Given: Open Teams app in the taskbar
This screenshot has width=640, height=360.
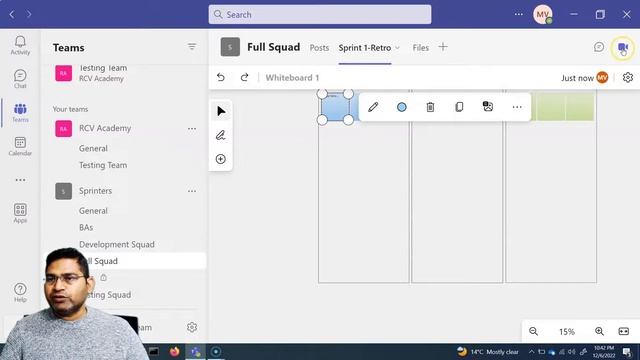Looking at the screenshot, I should (196, 351).
